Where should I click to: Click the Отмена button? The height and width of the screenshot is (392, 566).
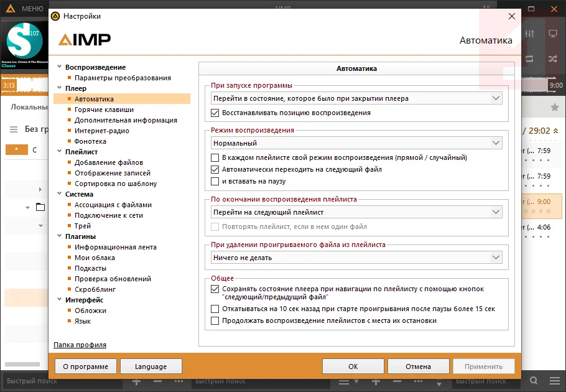pyautogui.click(x=419, y=366)
